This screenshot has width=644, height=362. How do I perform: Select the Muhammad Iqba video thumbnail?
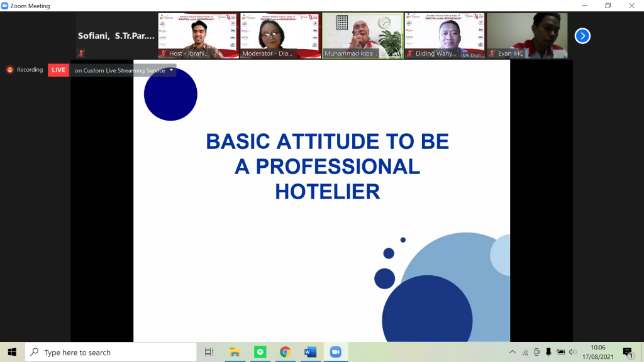tap(363, 36)
